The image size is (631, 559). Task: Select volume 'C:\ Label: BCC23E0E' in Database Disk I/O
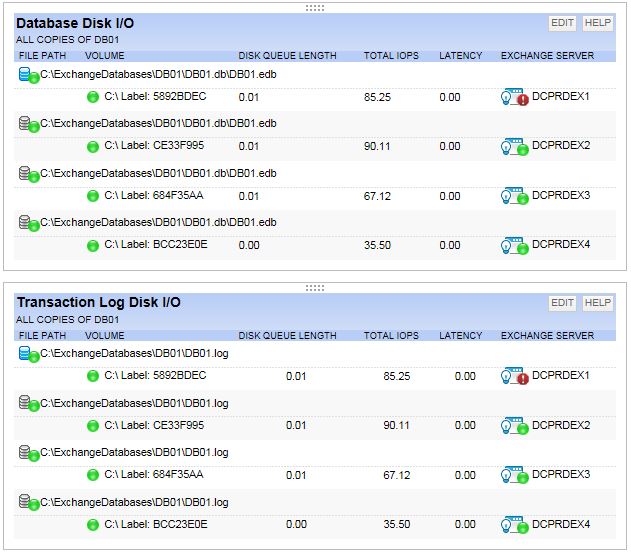click(156, 244)
